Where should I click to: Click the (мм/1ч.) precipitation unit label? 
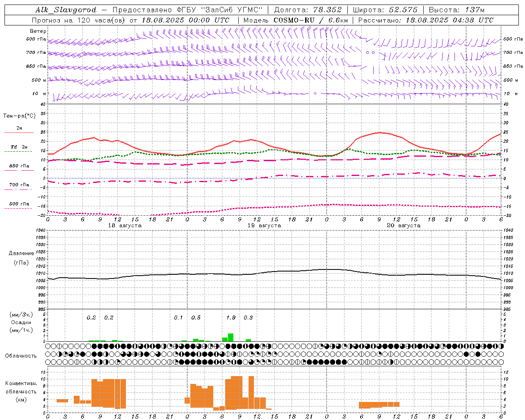21,330
